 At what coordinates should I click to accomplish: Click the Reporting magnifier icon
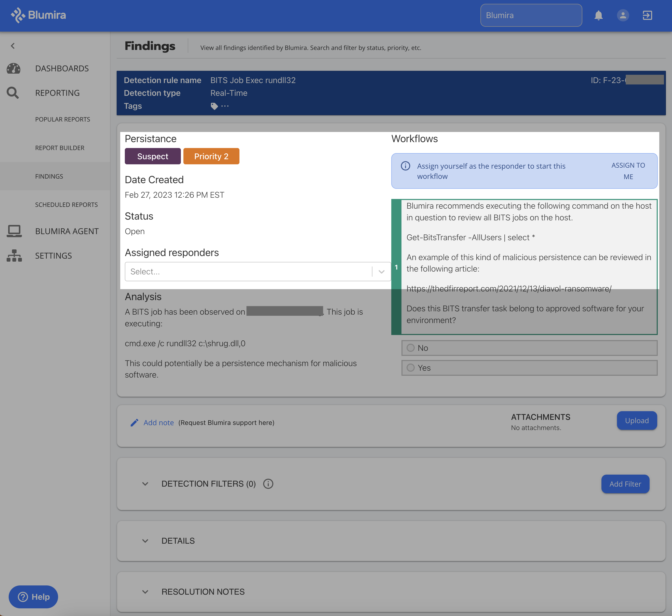point(13,93)
